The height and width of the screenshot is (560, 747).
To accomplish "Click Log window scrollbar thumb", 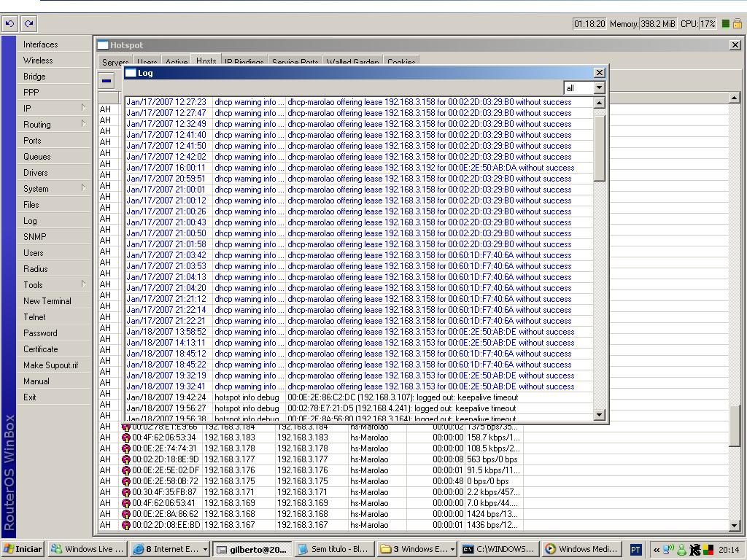I will 600,147.
